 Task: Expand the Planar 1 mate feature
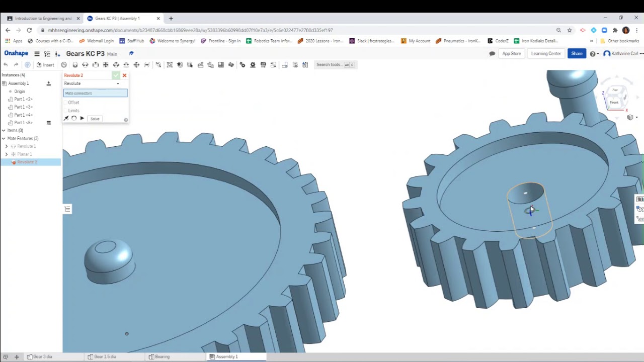point(7,154)
